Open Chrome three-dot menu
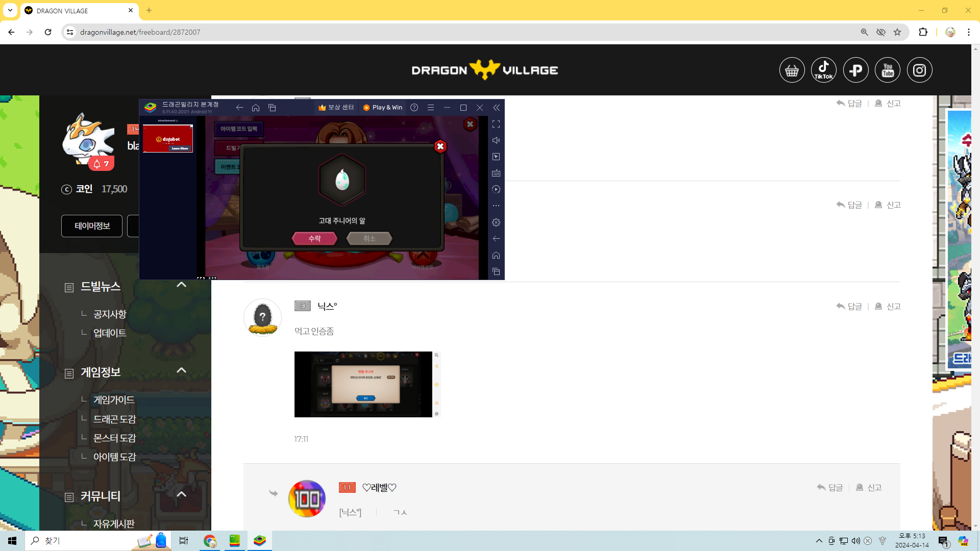980x551 pixels. pos(969,32)
